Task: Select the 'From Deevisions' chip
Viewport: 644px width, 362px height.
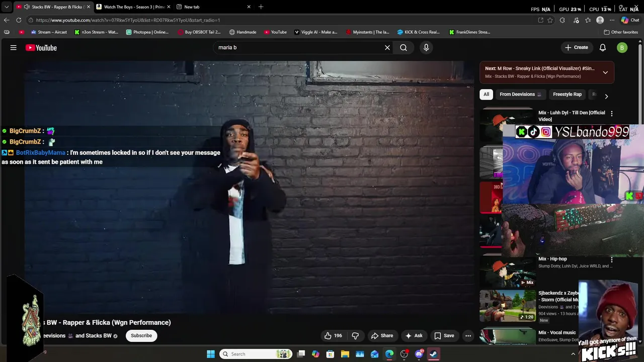Action: point(520,95)
